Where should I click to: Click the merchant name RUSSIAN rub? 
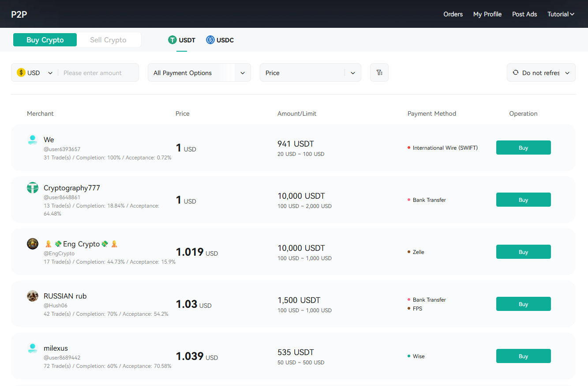[x=65, y=296]
